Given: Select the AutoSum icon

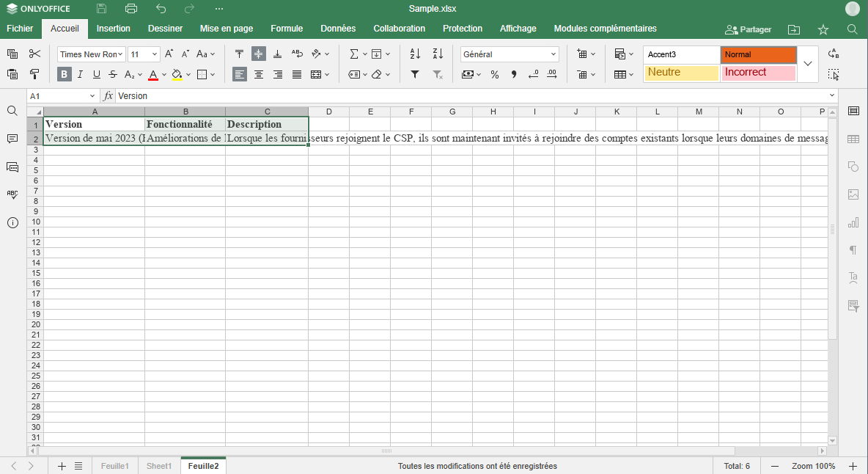Looking at the screenshot, I should 354,54.
